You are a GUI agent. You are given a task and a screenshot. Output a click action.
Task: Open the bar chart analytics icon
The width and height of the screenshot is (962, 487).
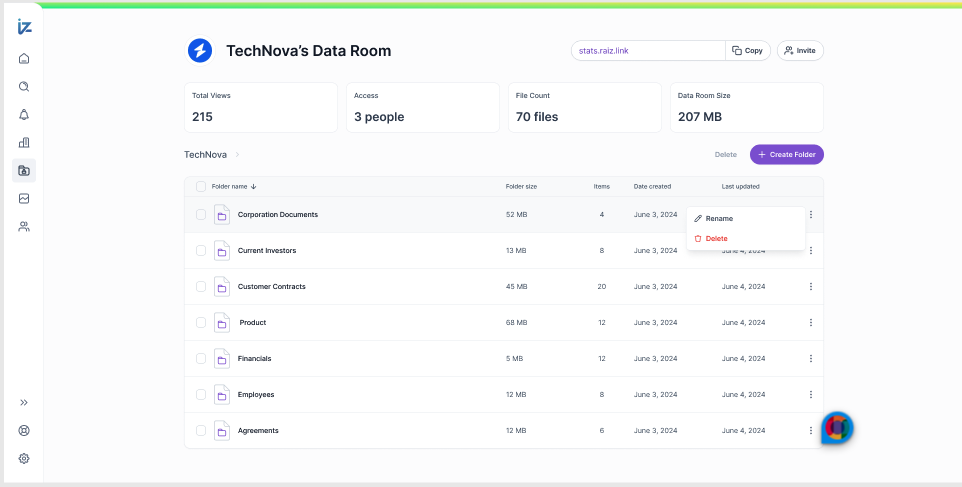(24, 142)
